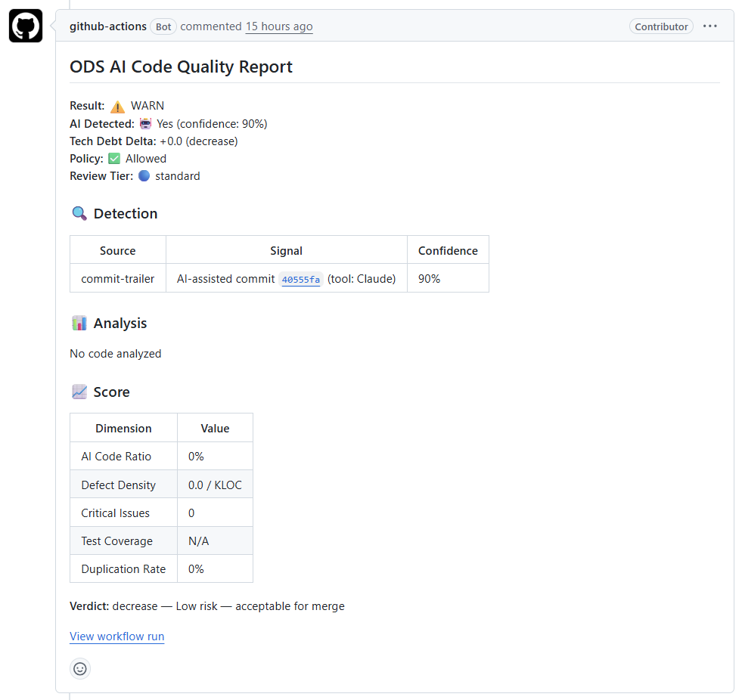Click the 'Tech Debt Delta' line

(x=154, y=141)
